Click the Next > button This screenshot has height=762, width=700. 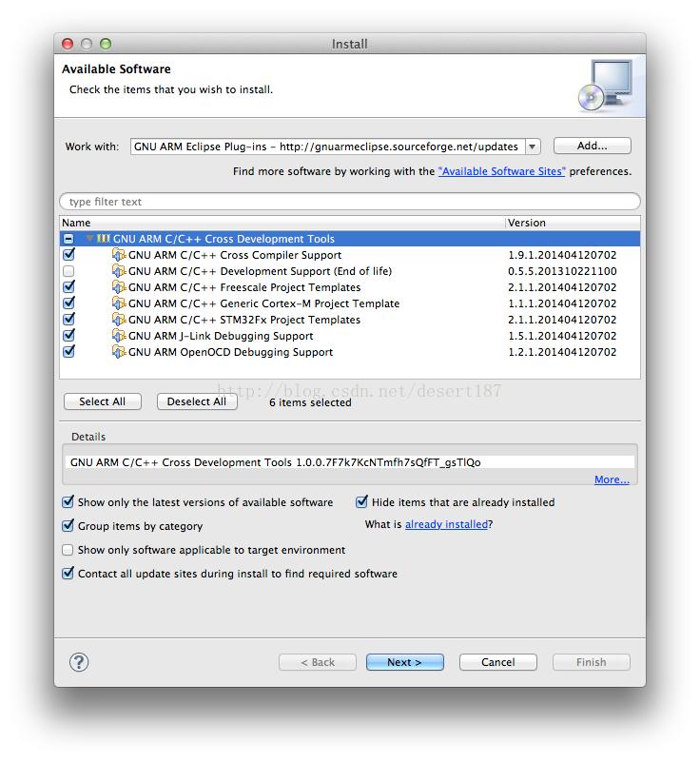(x=404, y=662)
